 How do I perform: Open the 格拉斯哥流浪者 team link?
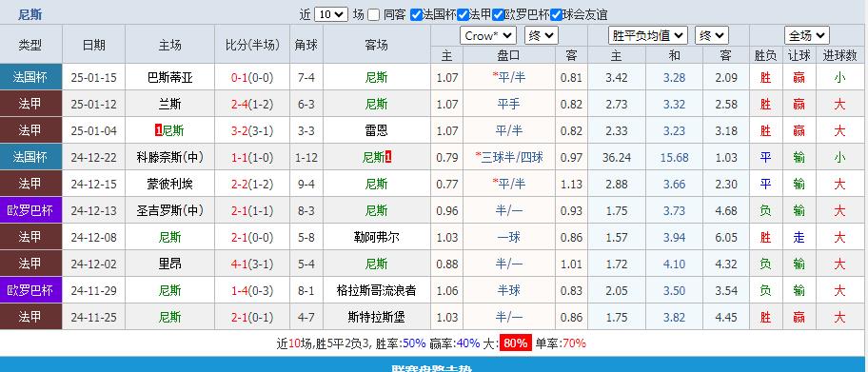pos(377,290)
